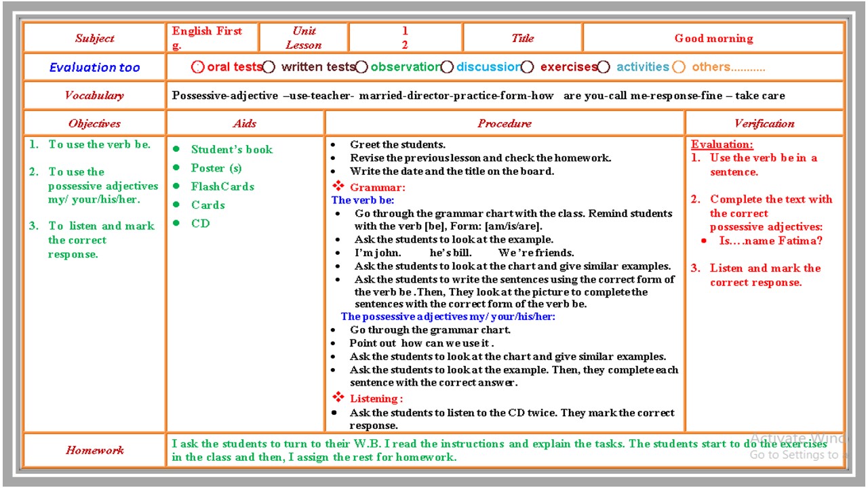
Task: Click the 'FlashCards' aid item
Action: click(222, 186)
